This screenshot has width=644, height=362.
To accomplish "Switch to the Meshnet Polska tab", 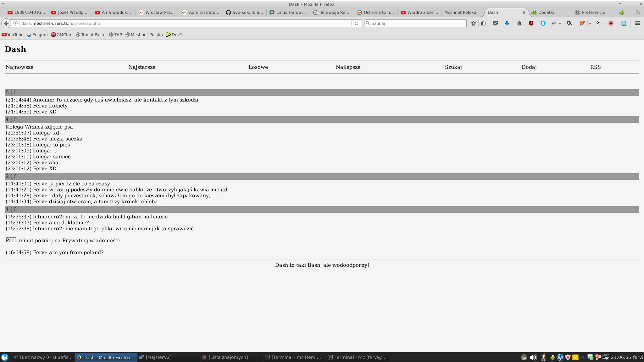I will pyautogui.click(x=460, y=12).
